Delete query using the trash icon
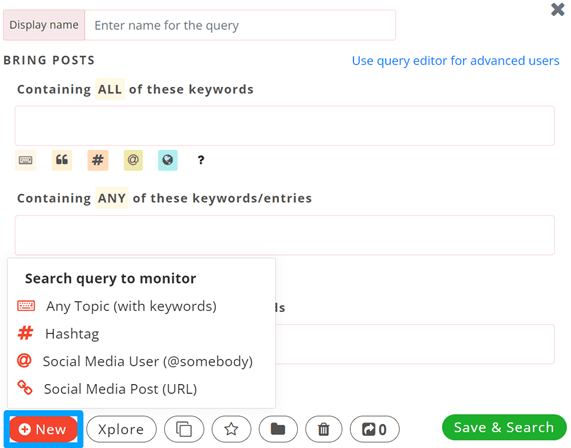Image resolution: width=571 pixels, height=448 pixels. [x=324, y=429]
